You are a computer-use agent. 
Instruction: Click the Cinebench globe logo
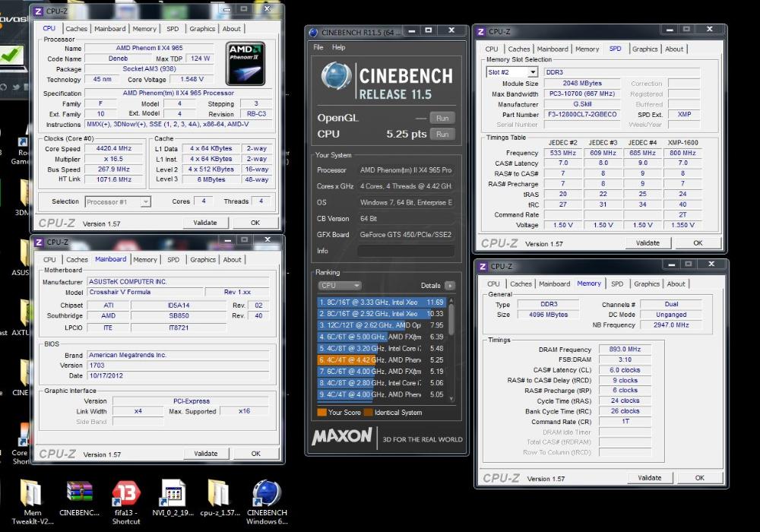337,76
